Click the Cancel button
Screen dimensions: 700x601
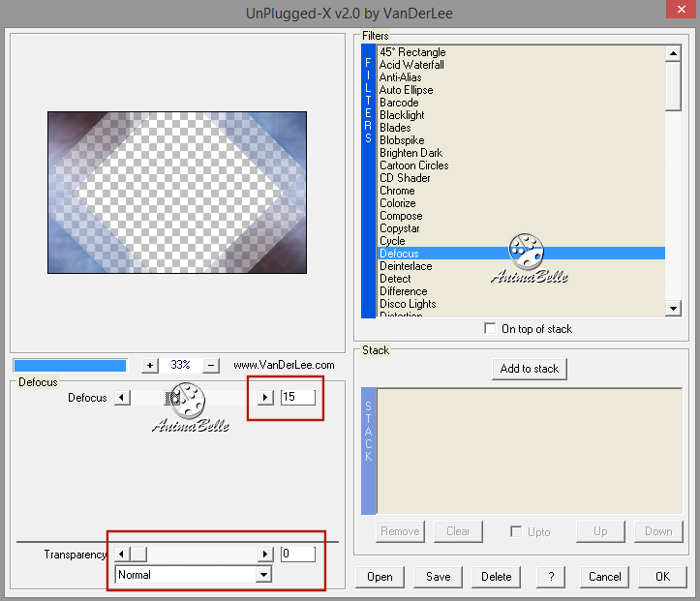tap(605, 577)
